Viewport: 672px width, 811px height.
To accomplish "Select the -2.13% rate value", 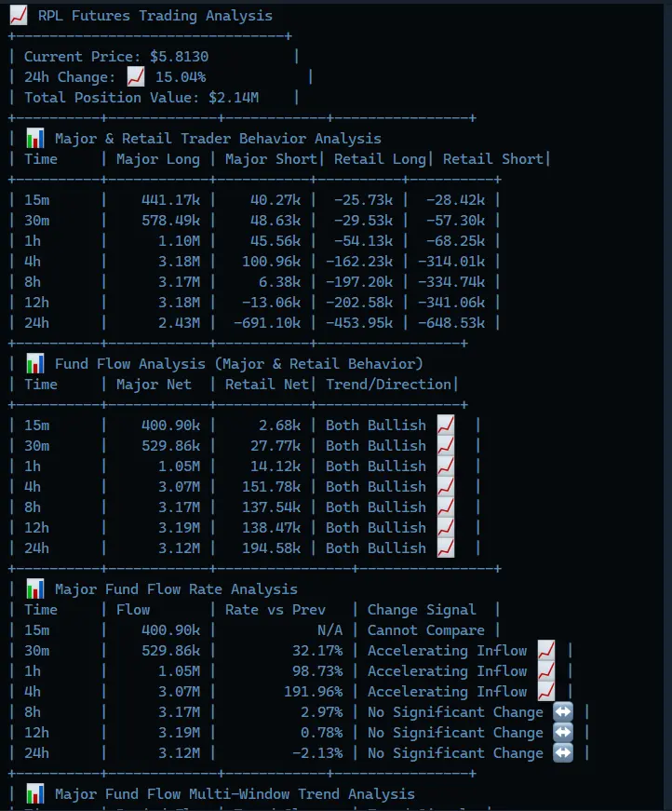I will [317, 753].
